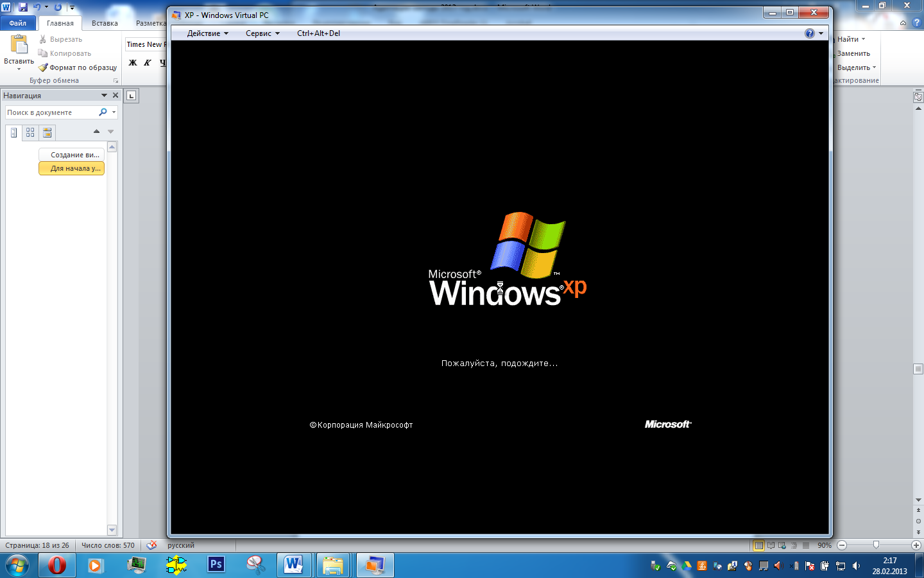The width and height of the screenshot is (924, 578).
Task: Open the Файл tab in Word
Action: [x=18, y=23]
